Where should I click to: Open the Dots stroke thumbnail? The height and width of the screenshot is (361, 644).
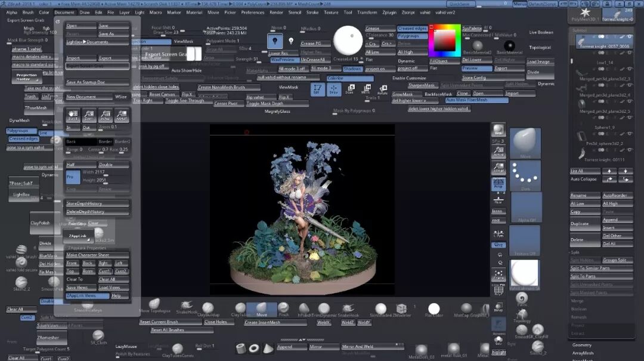point(525,175)
